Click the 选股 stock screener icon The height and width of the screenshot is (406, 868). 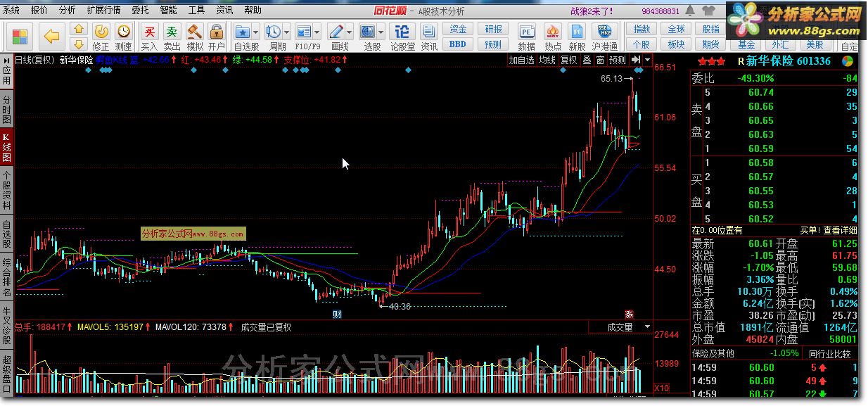[x=368, y=32]
